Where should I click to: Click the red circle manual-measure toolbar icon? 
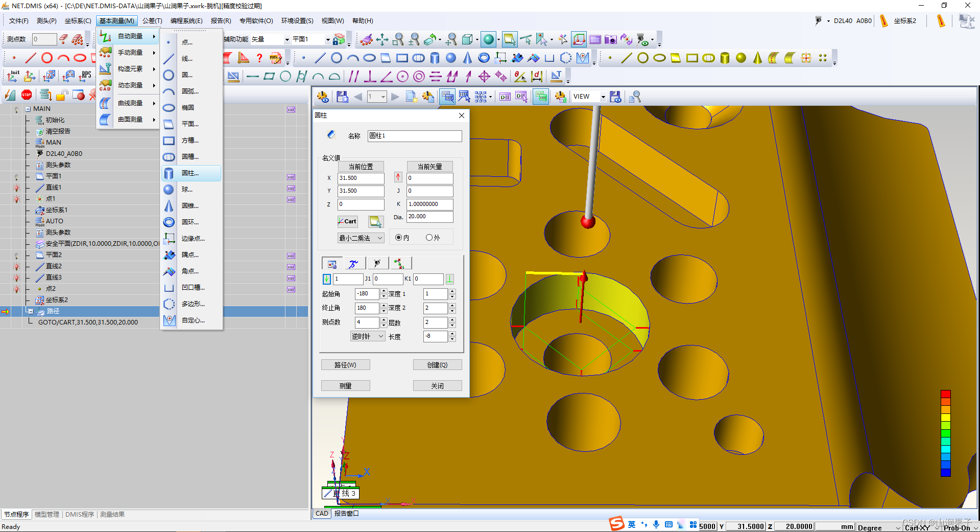pos(47,58)
